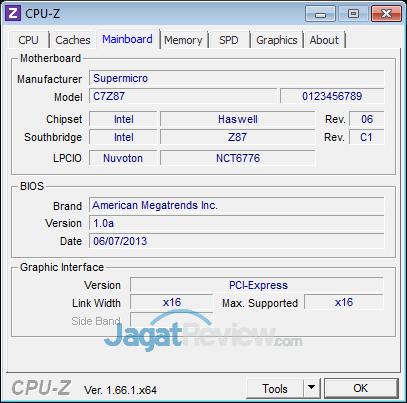Open the Caches tab
Viewport: 407px width, 403px height.
click(73, 40)
